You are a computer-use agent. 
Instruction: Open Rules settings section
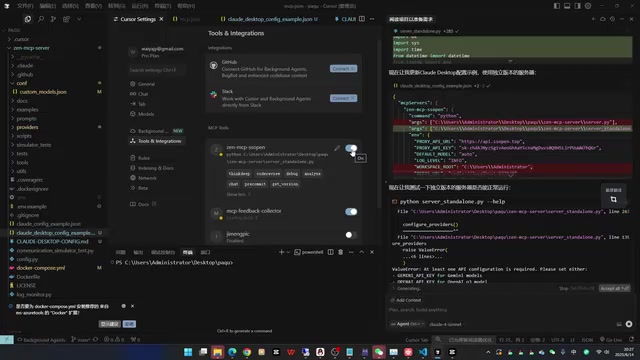pyautogui.click(x=144, y=158)
